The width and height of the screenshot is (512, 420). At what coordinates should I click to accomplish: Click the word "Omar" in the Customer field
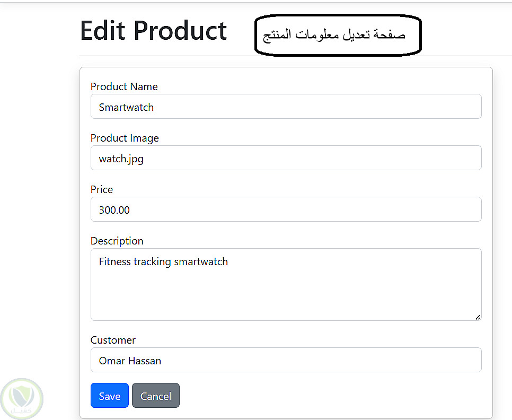tap(111, 361)
